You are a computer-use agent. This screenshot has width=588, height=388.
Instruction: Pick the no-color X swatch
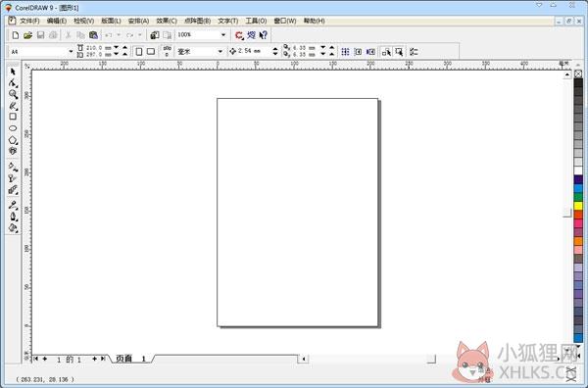point(578,73)
